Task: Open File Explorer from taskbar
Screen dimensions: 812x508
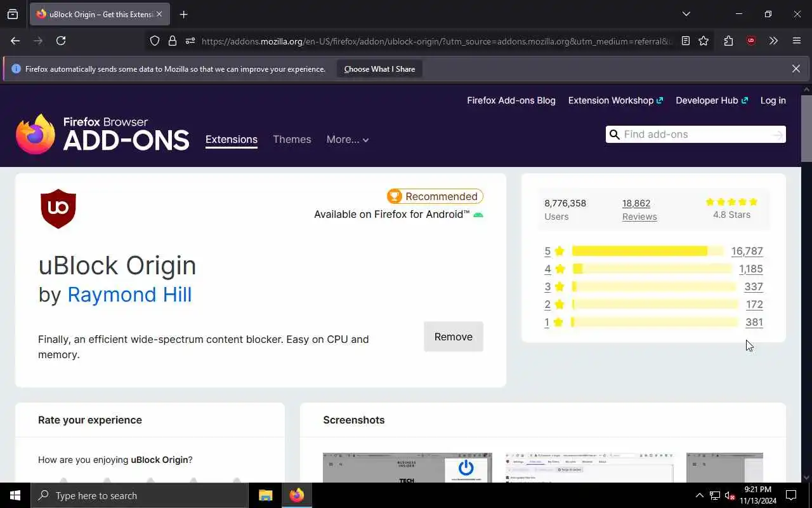Action: [x=265, y=495]
